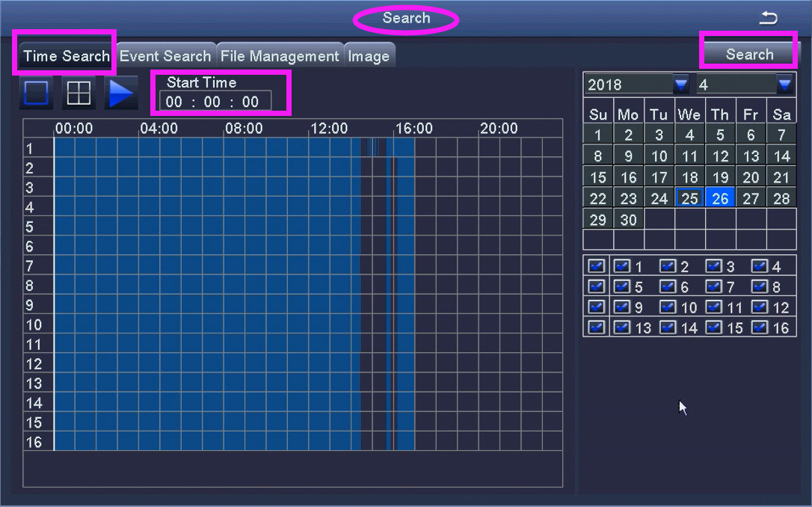Start playback with the blue play arrow
The width and height of the screenshot is (812, 507).
(121, 93)
